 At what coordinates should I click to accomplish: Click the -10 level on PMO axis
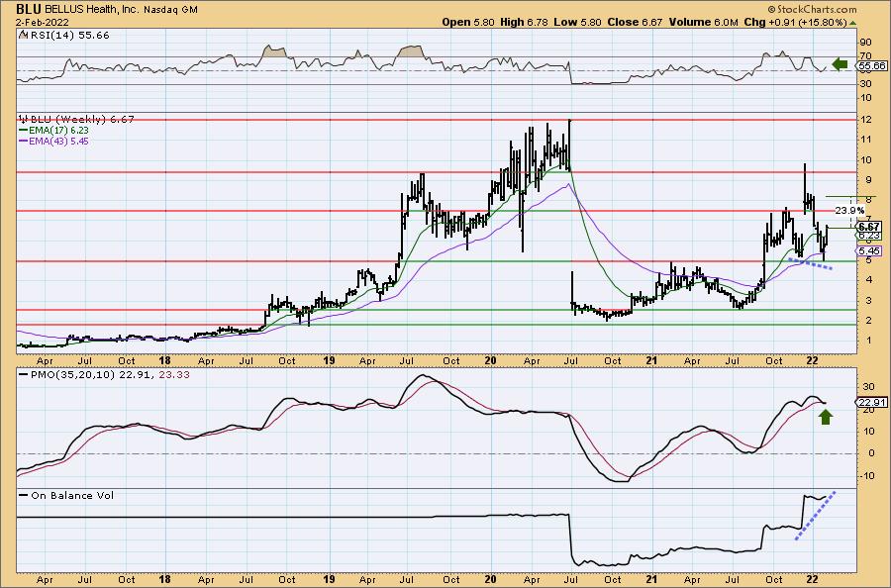point(866,476)
